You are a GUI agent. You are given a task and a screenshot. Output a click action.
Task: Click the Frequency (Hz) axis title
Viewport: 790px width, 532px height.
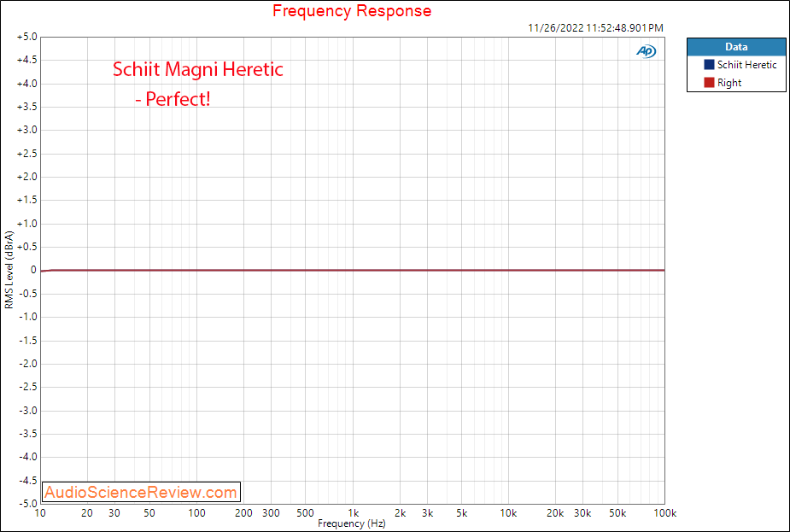point(352,523)
